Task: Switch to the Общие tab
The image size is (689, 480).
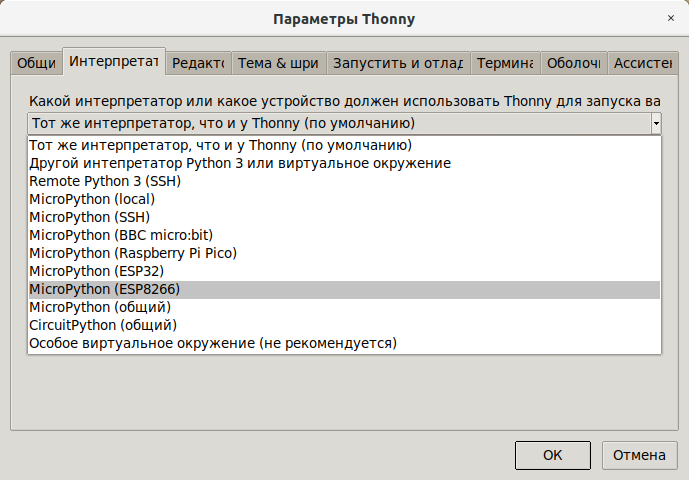Action: (36, 63)
